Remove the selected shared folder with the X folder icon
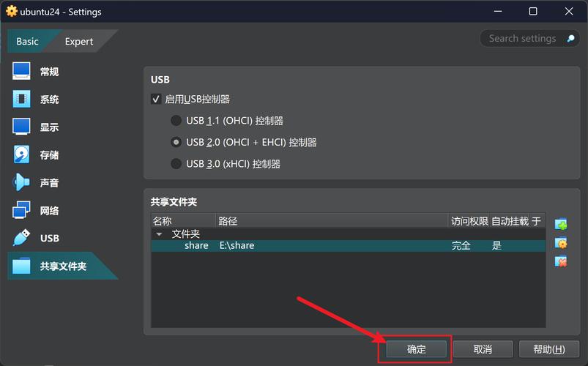Image resolution: width=588 pixels, height=366 pixels. (x=561, y=261)
